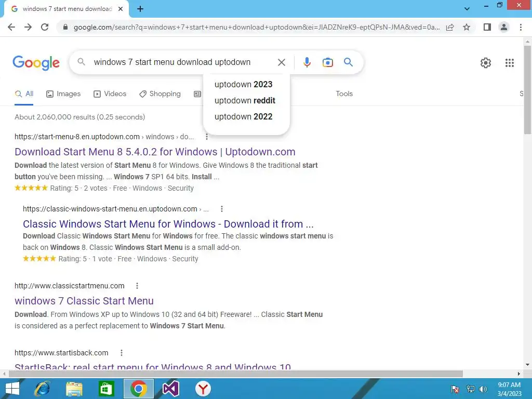Switch to the Images tab
This screenshot has height=399, width=532.
point(63,94)
